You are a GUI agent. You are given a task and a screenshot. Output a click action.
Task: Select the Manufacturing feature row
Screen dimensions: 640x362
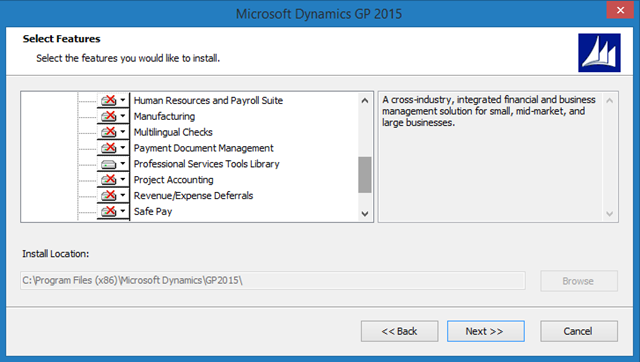164,116
